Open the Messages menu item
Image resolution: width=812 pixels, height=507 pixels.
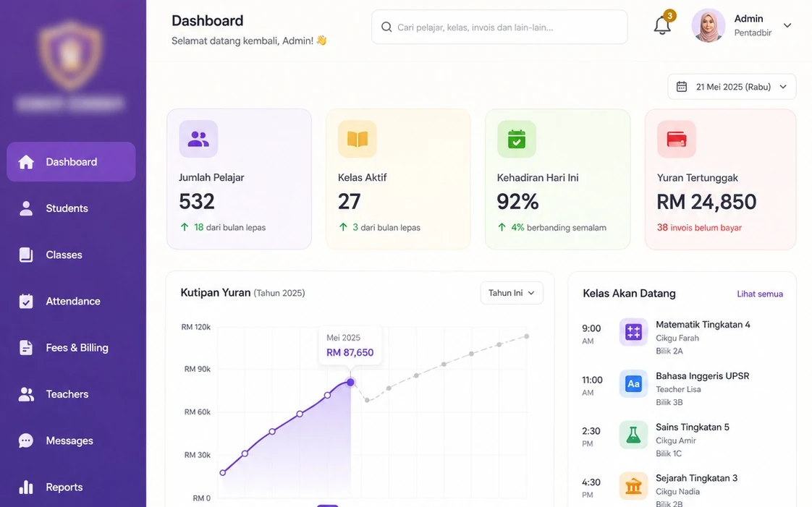tap(71, 440)
